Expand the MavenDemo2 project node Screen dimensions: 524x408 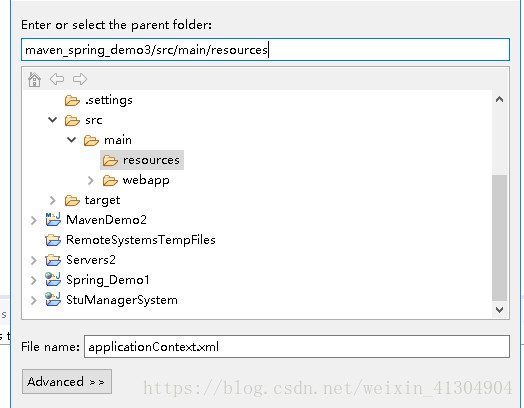[x=33, y=221]
